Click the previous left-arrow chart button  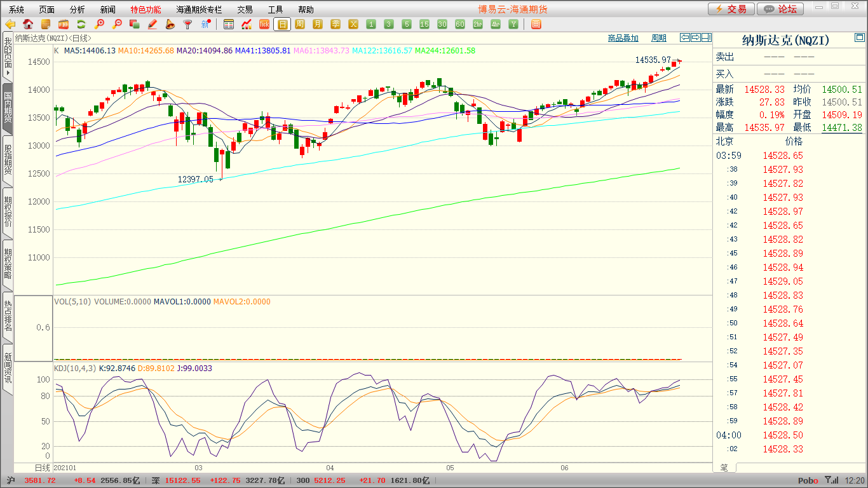point(685,37)
